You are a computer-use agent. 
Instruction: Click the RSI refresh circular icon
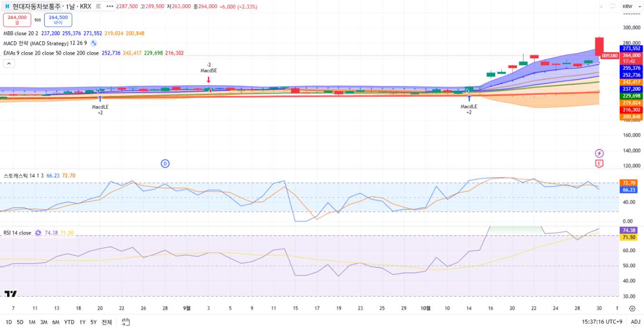point(38,233)
